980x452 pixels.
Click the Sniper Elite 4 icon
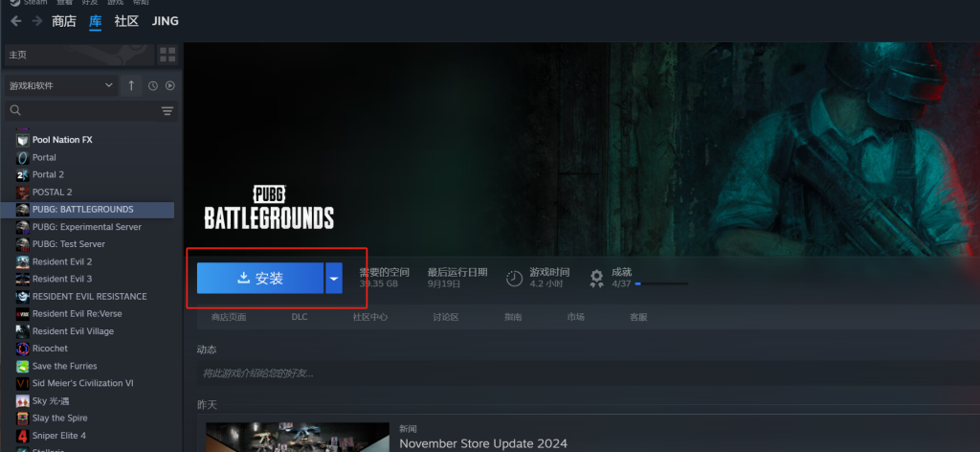(23, 435)
